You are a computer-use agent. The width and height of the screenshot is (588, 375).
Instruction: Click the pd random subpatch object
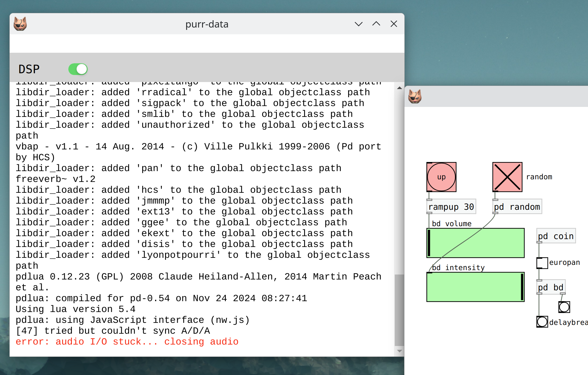point(514,207)
